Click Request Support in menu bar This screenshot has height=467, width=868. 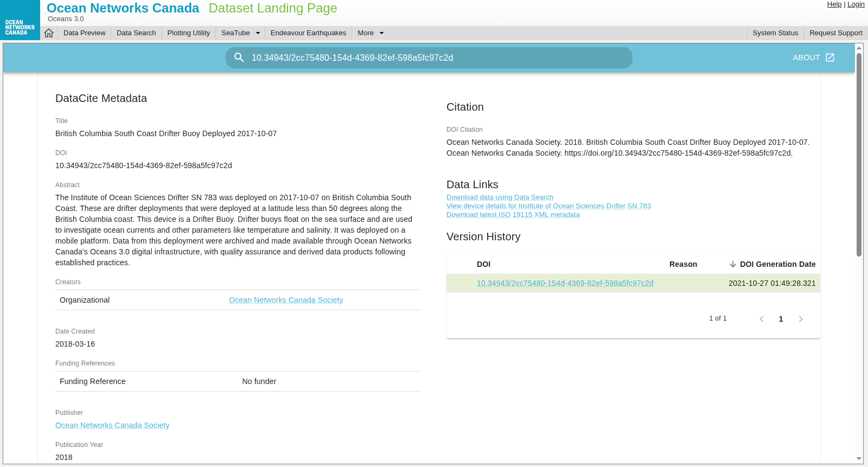(836, 33)
